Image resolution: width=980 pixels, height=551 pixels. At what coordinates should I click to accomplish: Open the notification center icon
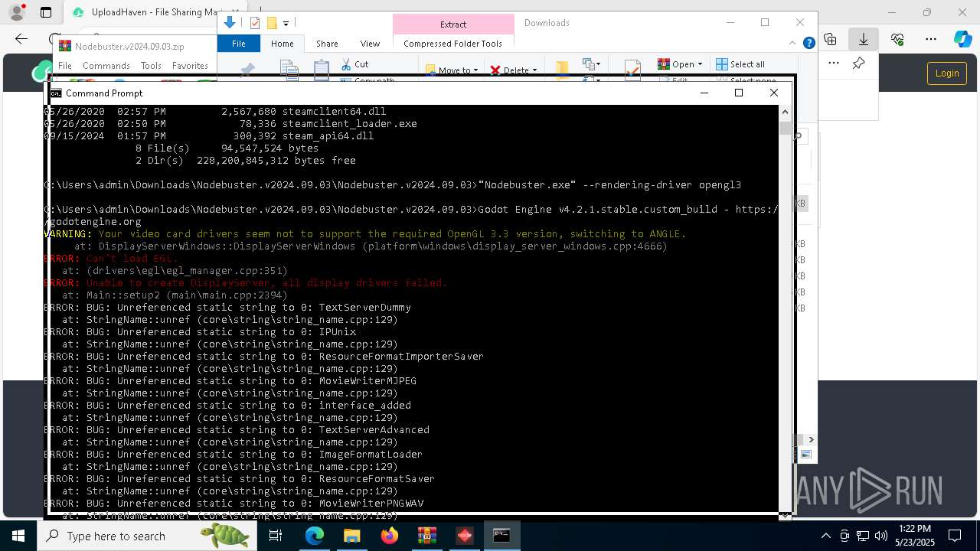pos(955,536)
